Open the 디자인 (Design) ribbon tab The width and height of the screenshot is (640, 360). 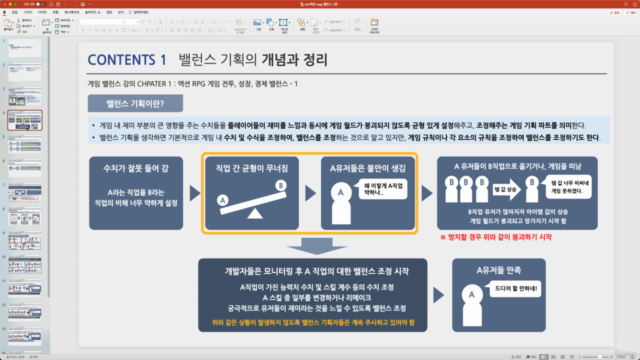coord(42,12)
